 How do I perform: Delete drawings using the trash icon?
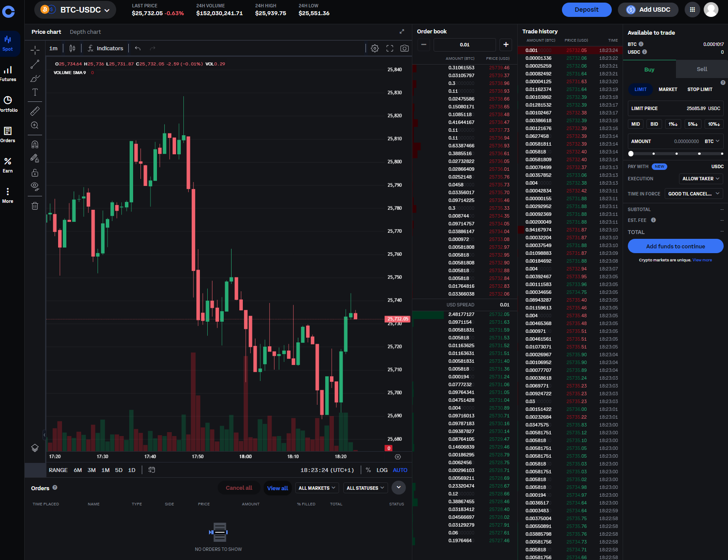(x=35, y=206)
